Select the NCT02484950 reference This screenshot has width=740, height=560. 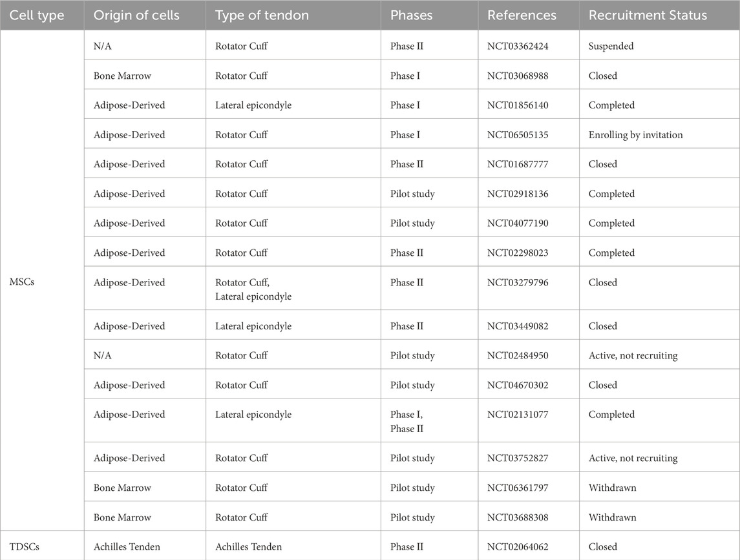(x=518, y=356)
